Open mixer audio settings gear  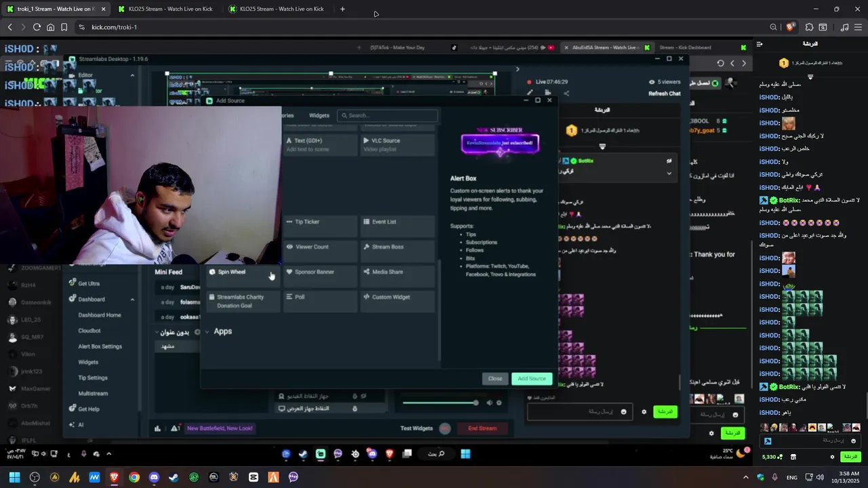click(x=499, y=403)
